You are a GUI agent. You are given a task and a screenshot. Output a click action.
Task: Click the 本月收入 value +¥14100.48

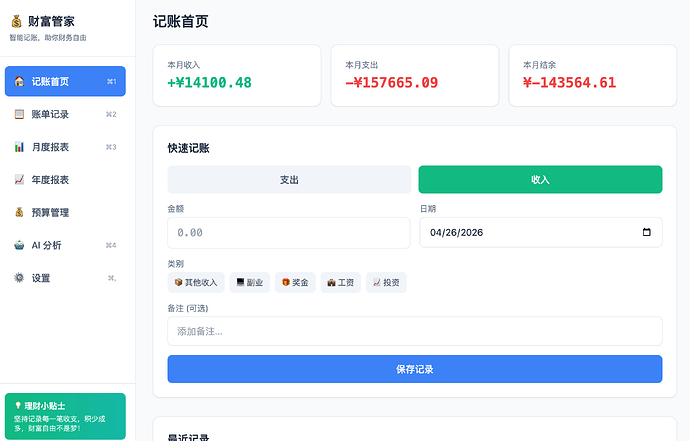[x=209, y=82]
